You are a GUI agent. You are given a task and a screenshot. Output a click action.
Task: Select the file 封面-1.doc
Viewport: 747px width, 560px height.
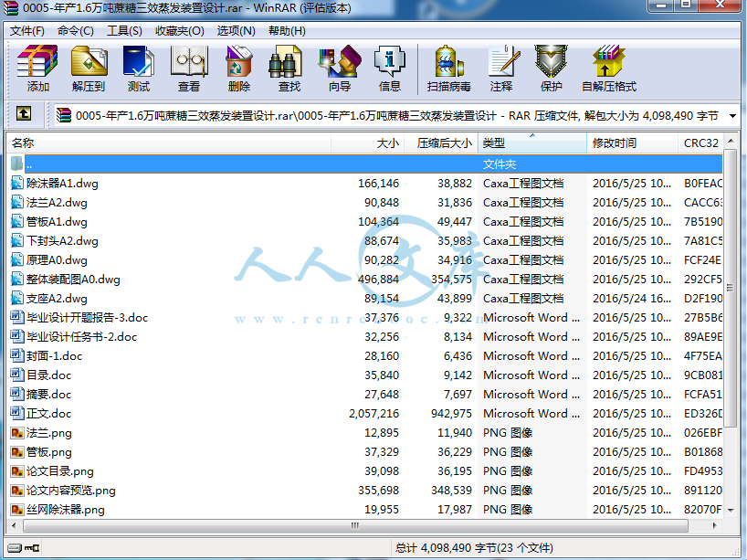coord(54,356)
